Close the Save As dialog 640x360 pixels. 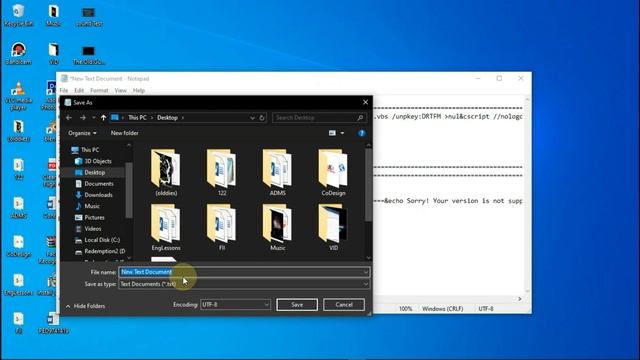pyautogui.click(x=365, y=102)
